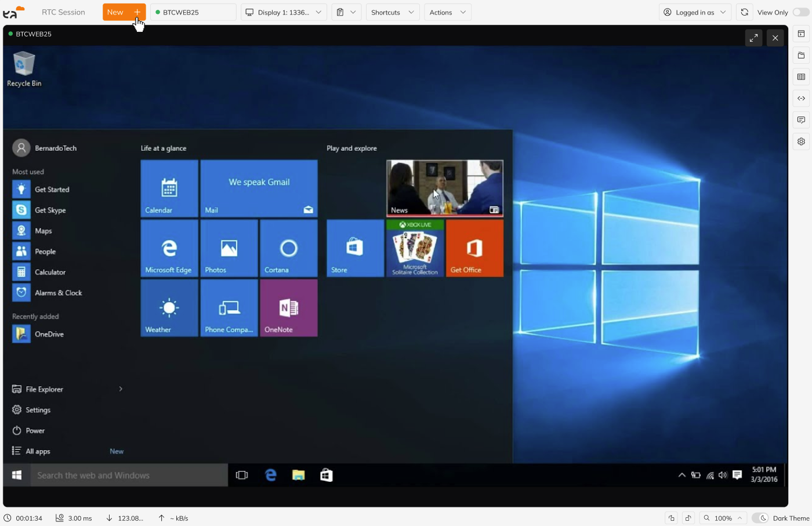Open the terminal panel icon in right sidebar
The width and height of the screenshot is (812, 526).
click(x=801, y=34)
